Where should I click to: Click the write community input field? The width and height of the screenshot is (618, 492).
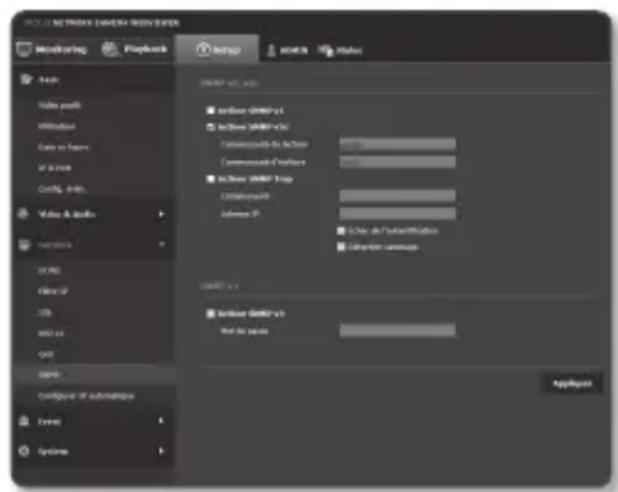click(x=397, y=162)
